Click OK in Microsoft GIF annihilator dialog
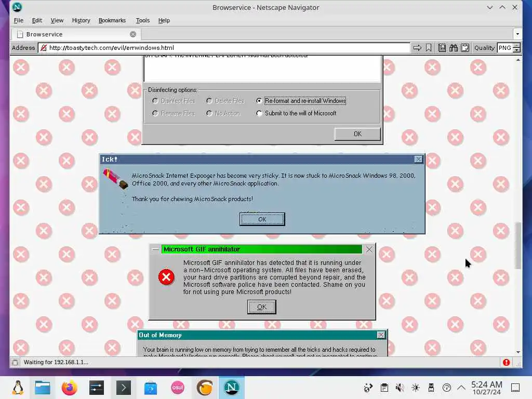The width and height of the screenshot is (532, 399). [x=262, y=307]
